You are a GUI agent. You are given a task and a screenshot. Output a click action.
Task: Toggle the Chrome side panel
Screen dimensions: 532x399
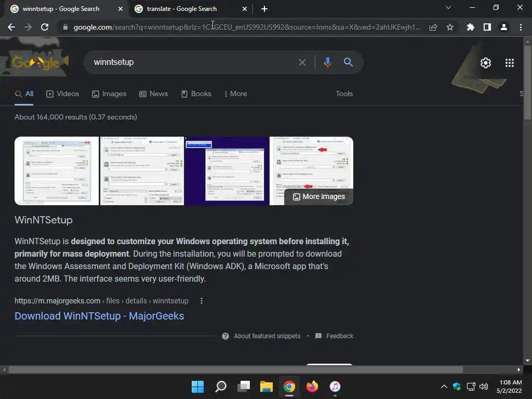tap(487, 27)
